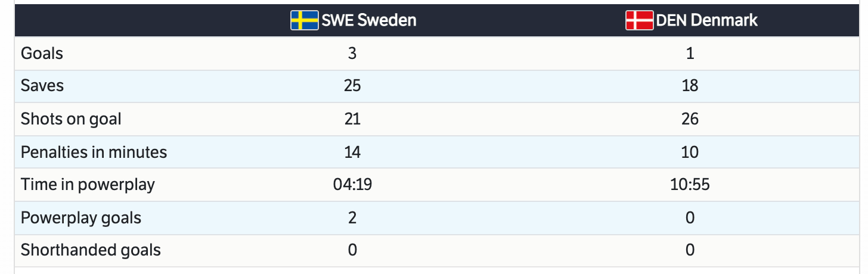The height and width of the screenshot is (274, 868).
Task: Click the Penalties in minutes label
Action: click(94, 152)
